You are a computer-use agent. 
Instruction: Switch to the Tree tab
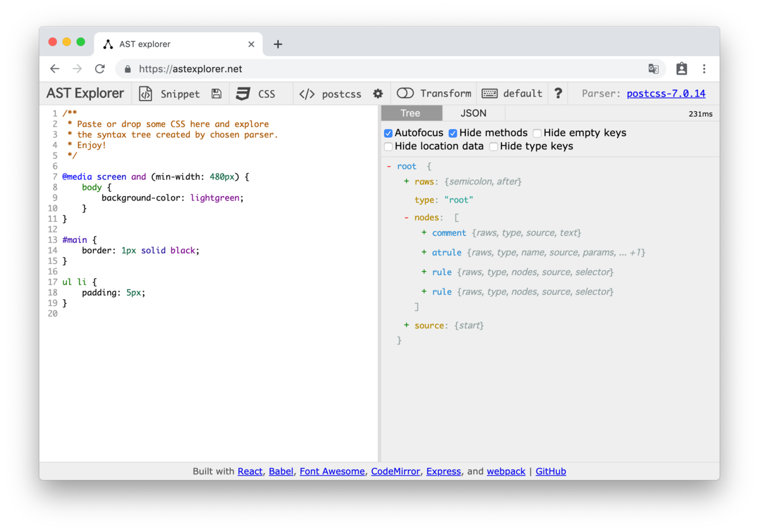click(x=410, y=113)
